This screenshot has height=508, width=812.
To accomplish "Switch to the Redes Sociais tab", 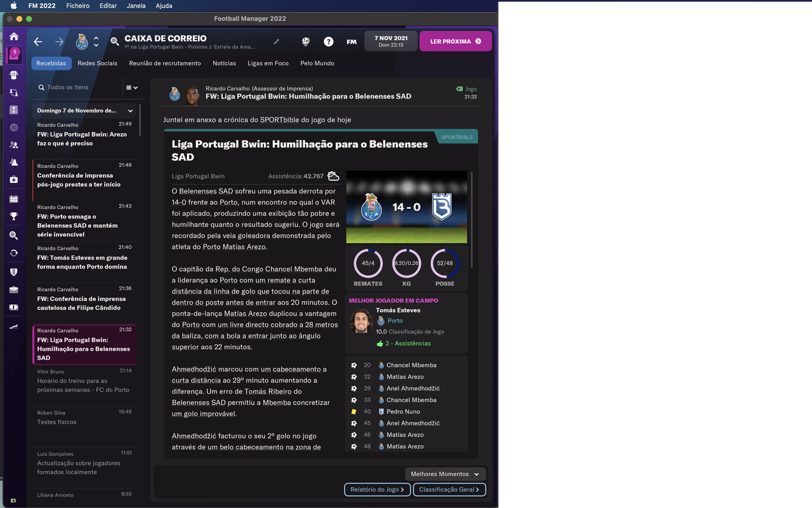I will 98,63.
